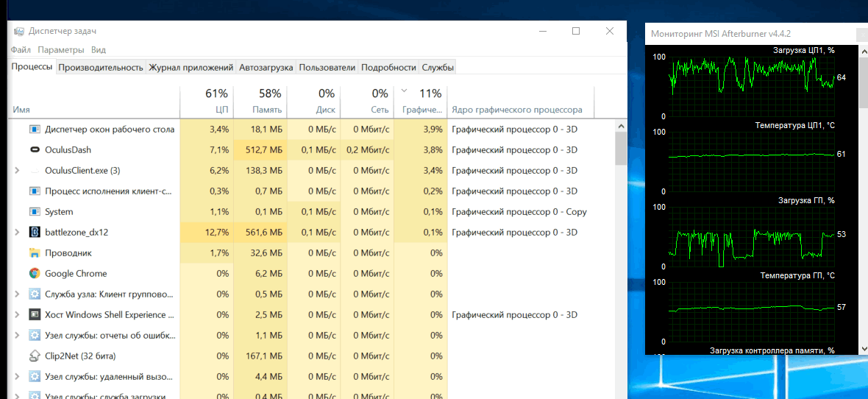Click the Google Chrome process icon
The image size is (868, 399).
[35, 273]
